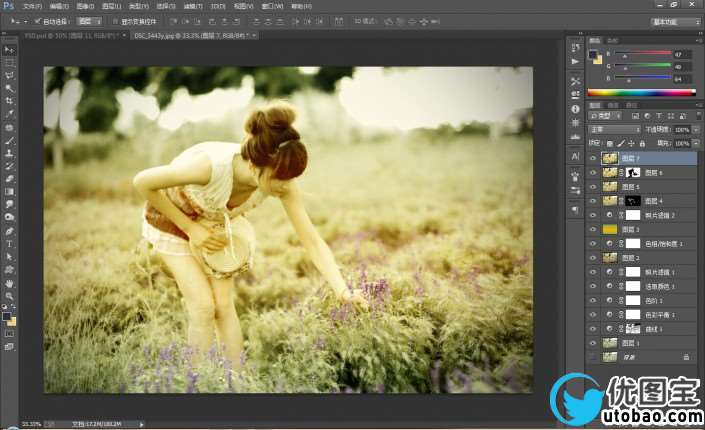
Task: Toggle visibility of 照片滤镜 2 layer
Action: (x=593, y=215)
